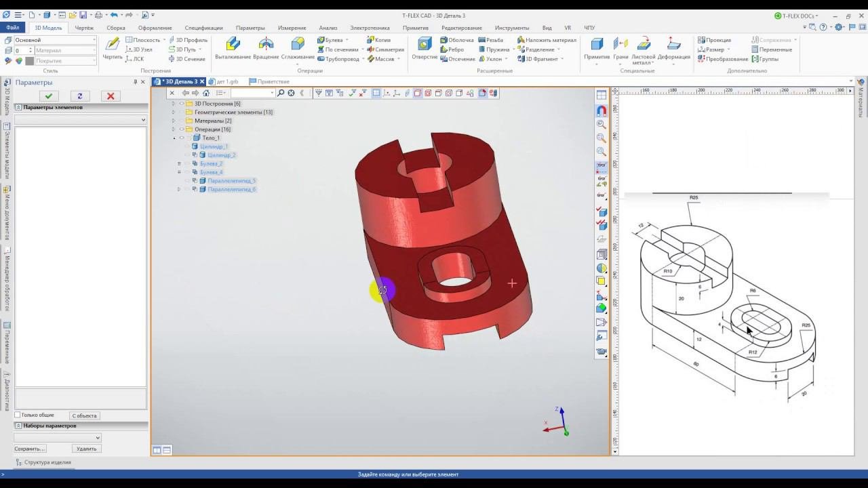The height and width of the screenshot is (488, 868).
Task: Expand the 3D Построения tree node
Action: [173, 104]
